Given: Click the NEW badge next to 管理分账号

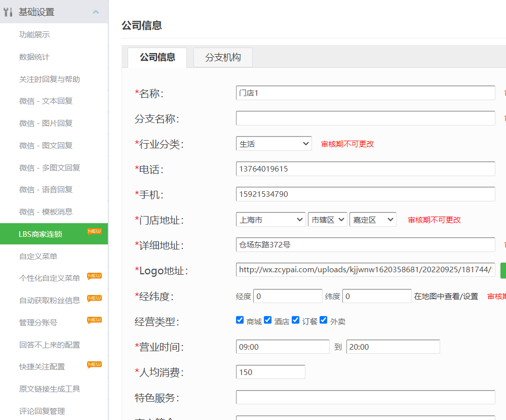Looking at the screenshot, I should tap(94, 320).
